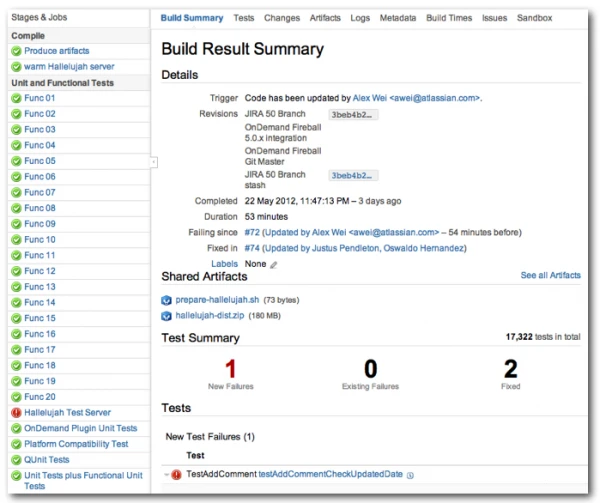Click the Existing Failures count 0
600x503 pixels.
[370, 369]
